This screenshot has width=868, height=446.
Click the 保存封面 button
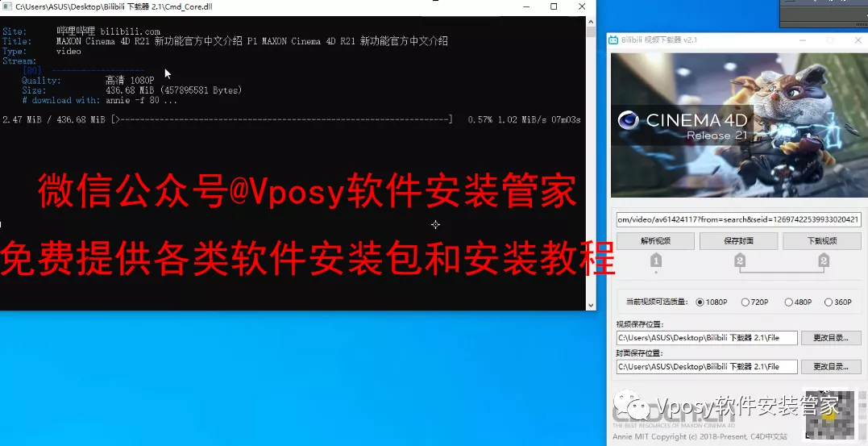[738, 241]
